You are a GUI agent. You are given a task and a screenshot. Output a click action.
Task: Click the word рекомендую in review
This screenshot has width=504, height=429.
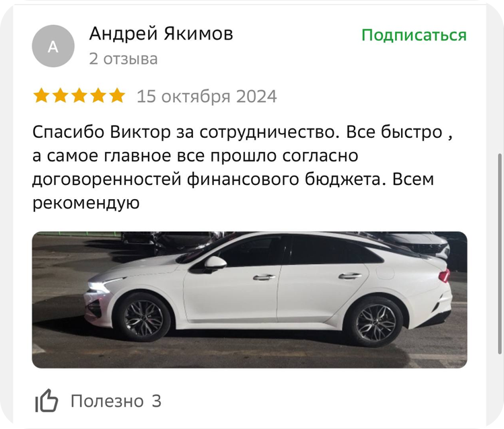click(86, 203)
